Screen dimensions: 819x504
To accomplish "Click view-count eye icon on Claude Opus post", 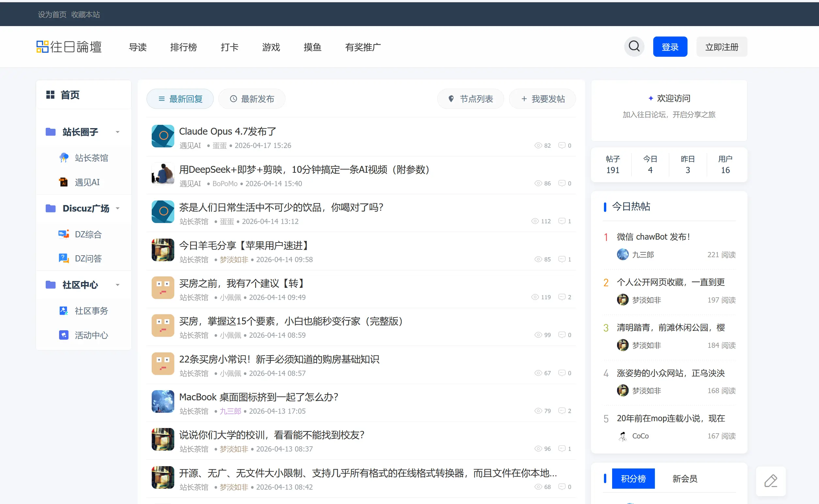I will [538, 145].
